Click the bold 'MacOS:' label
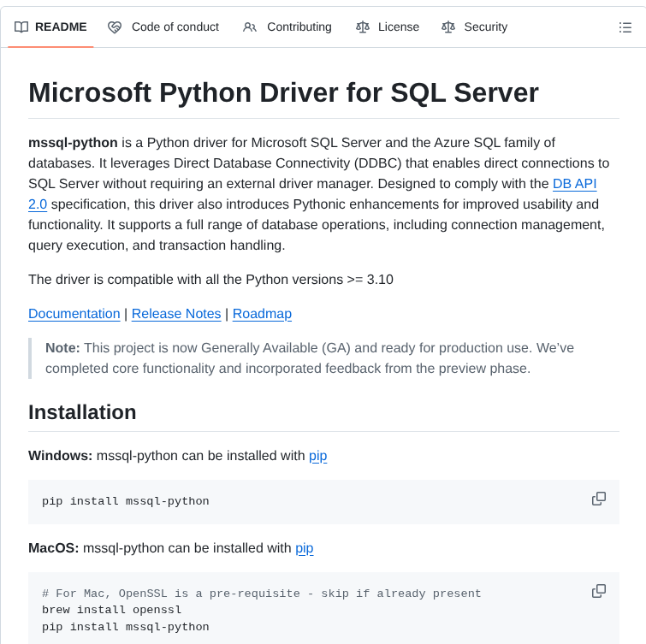The image size is (646, 644). click(54, 548)
